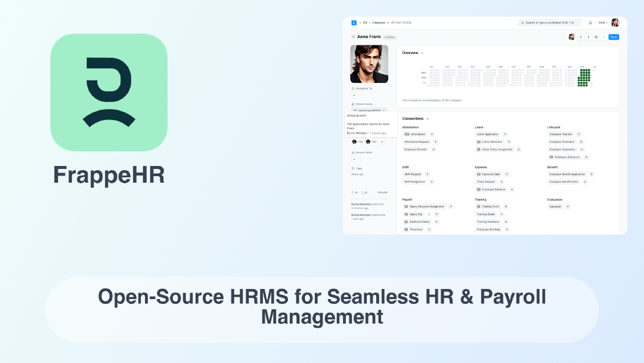Click the Frappe HR logo in the top bar
The height and width of the screenshot is (363, 644).
click(x=353, y=22)
